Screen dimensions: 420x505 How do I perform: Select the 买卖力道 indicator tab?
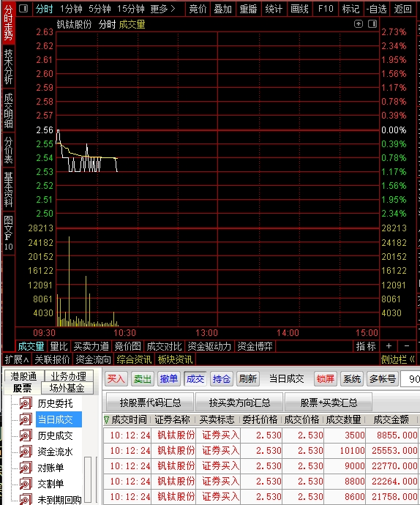tap(91, 346)
